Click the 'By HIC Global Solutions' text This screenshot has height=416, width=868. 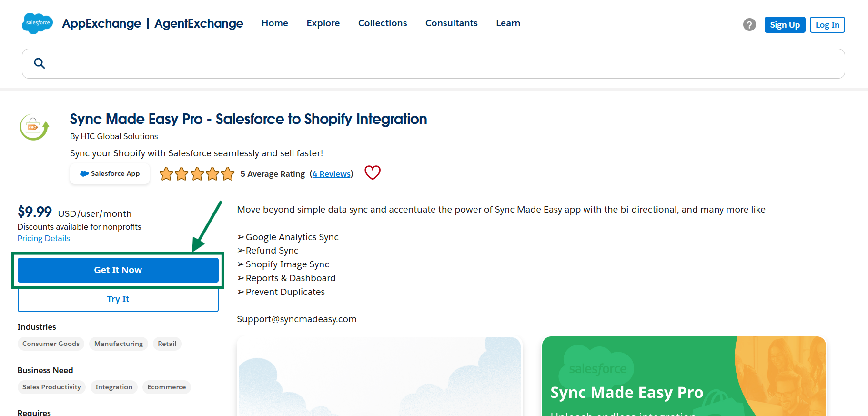(x=114, y=136)
